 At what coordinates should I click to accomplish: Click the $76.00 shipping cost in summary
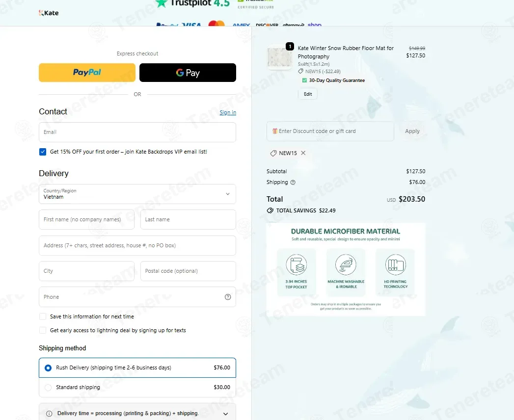(417, 182)
